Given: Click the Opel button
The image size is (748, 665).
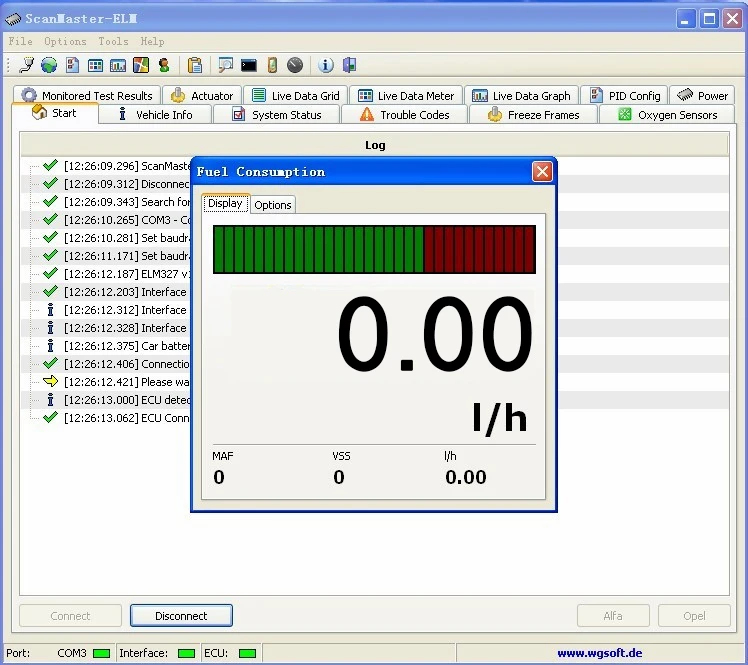Looking at the screenshot, I should (694, 616).
